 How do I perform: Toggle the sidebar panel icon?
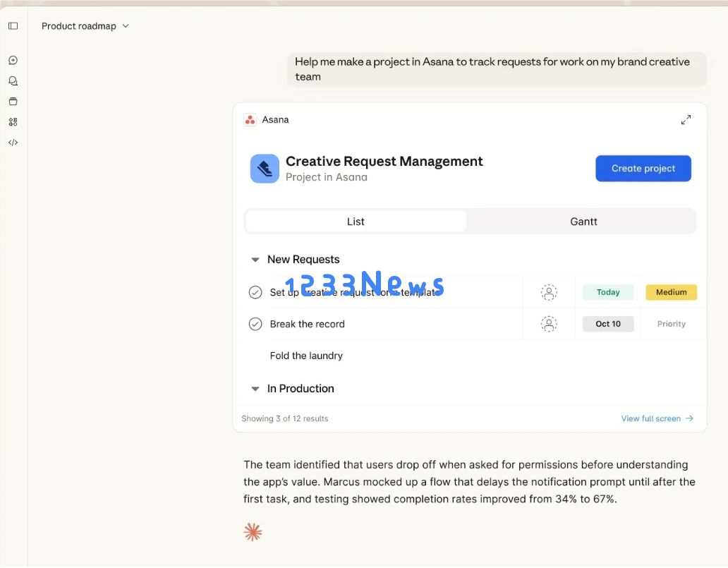pos(13,25)
